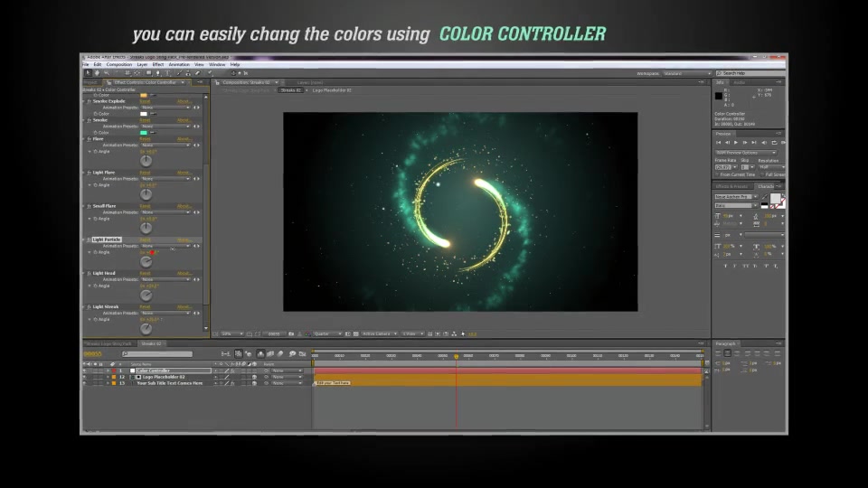Click Brainstorm icon in timeline

[292, 353]
